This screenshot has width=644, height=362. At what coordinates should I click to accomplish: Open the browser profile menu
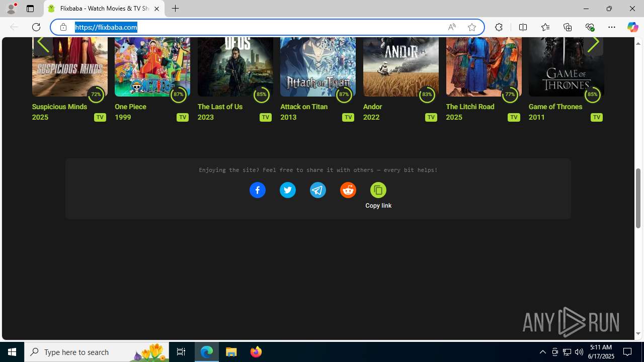point(11,9)
